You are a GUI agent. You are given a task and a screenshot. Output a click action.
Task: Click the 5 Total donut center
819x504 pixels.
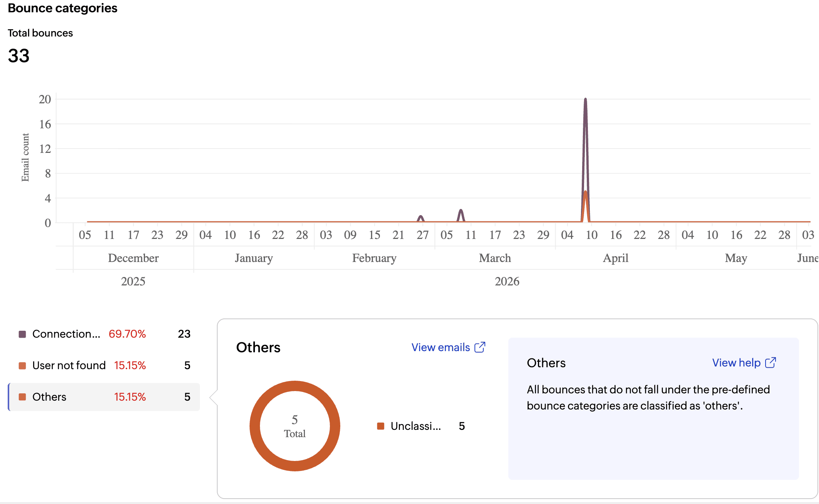295,426
